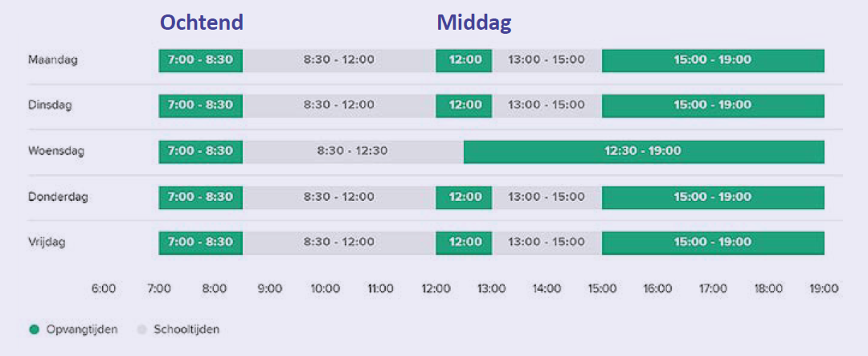
Task: Select Woensdag's 8:30 - 12:30 school block
Action: tap(353, 151)
